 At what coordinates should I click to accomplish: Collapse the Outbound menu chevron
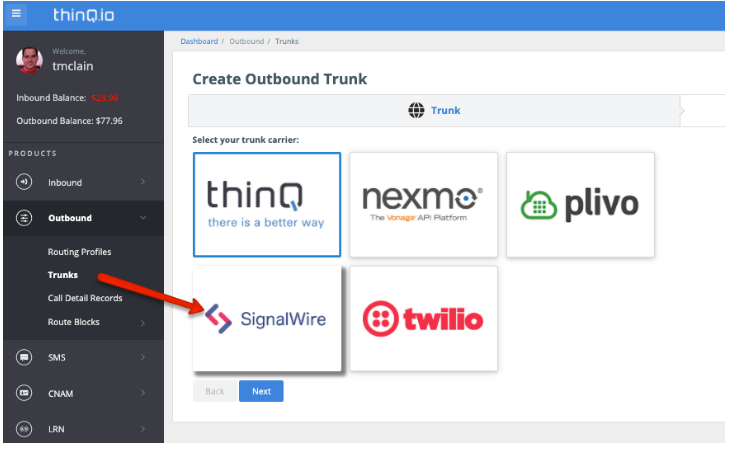coord(143,218)
